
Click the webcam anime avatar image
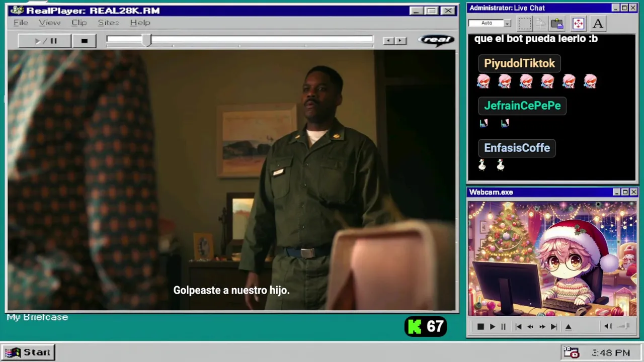552,259
